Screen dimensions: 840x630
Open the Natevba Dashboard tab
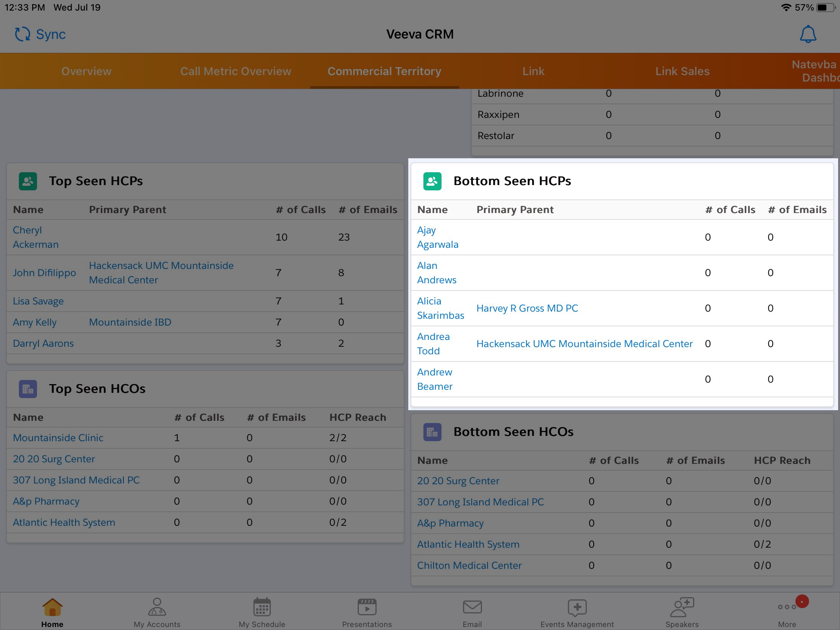point(816,71)
